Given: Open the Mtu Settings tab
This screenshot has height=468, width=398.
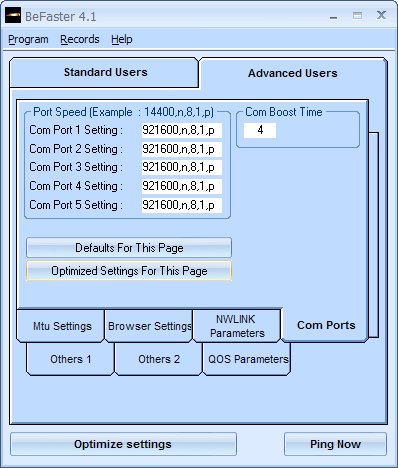Looking at the screenshot, I should click(61, 326).
